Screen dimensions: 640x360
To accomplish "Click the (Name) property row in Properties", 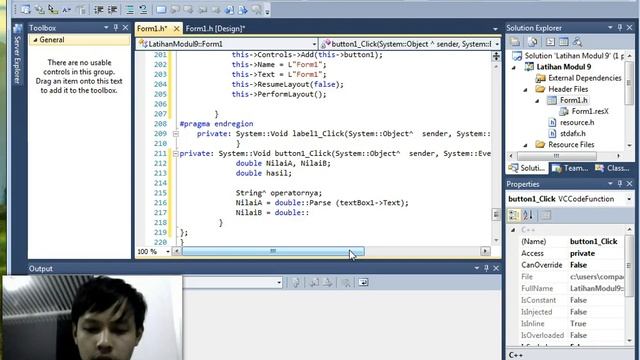I will pyautogui.click(x=572, y=242).
